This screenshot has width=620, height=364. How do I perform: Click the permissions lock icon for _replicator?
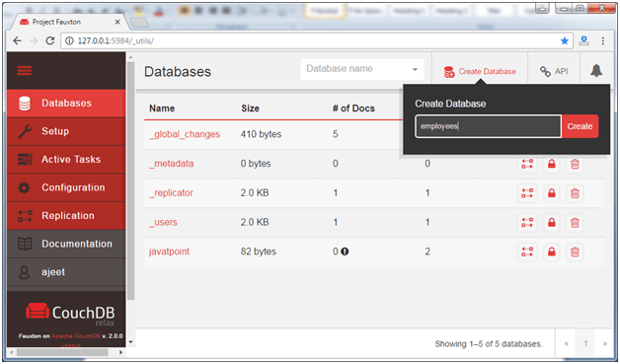552,193
